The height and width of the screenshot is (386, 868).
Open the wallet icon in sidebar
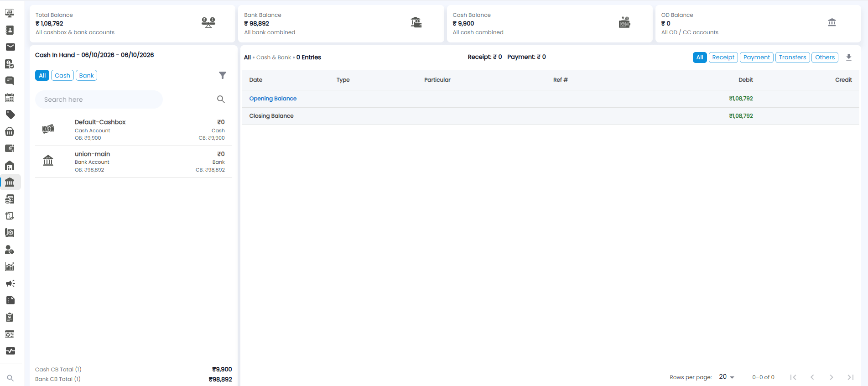(x=10, y=148)
